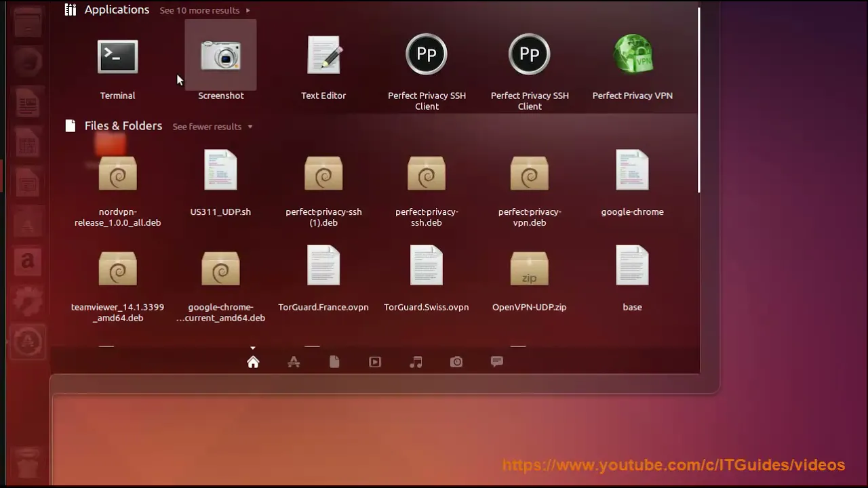
Task: Open google-chrome current_amd64.deb package
Action: coord(220,269)
